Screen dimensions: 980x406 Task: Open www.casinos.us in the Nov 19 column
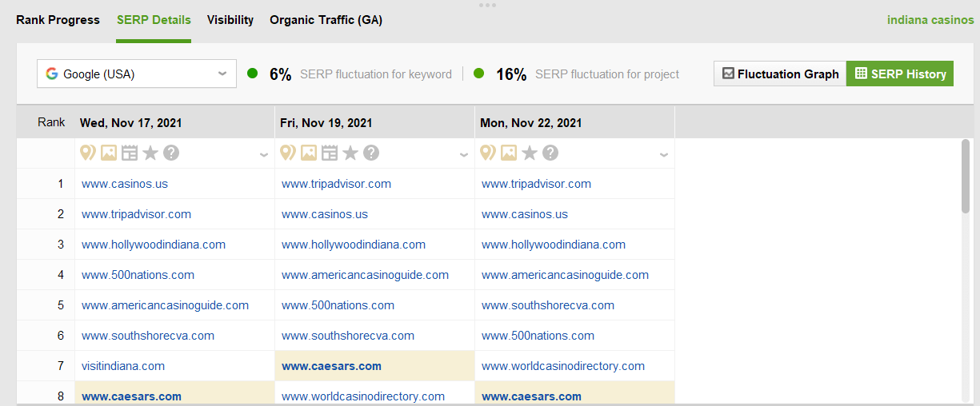coord(325,214)
